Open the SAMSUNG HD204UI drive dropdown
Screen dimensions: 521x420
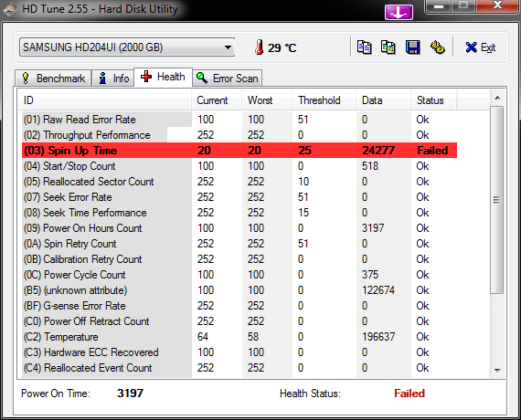[127, 47]
